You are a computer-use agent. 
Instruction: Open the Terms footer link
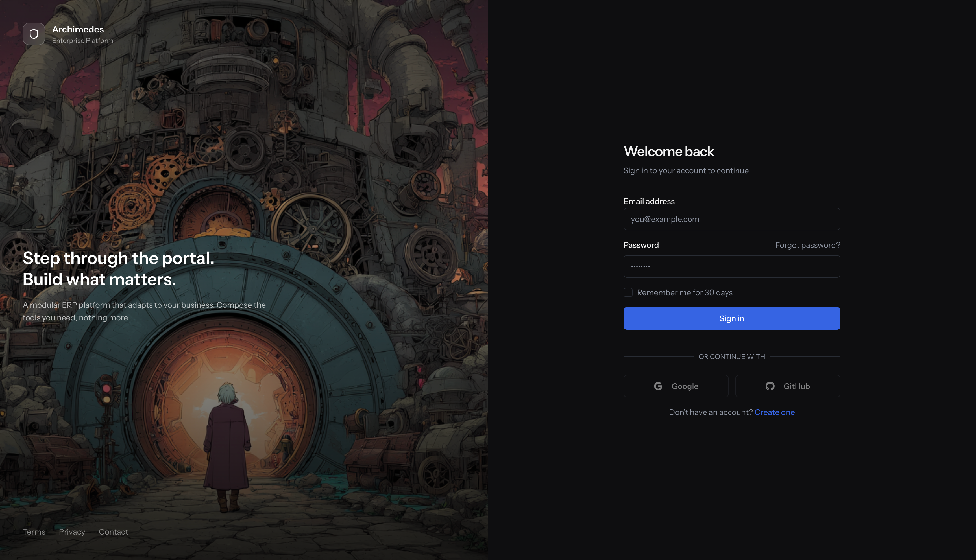[x=34, y=532]
